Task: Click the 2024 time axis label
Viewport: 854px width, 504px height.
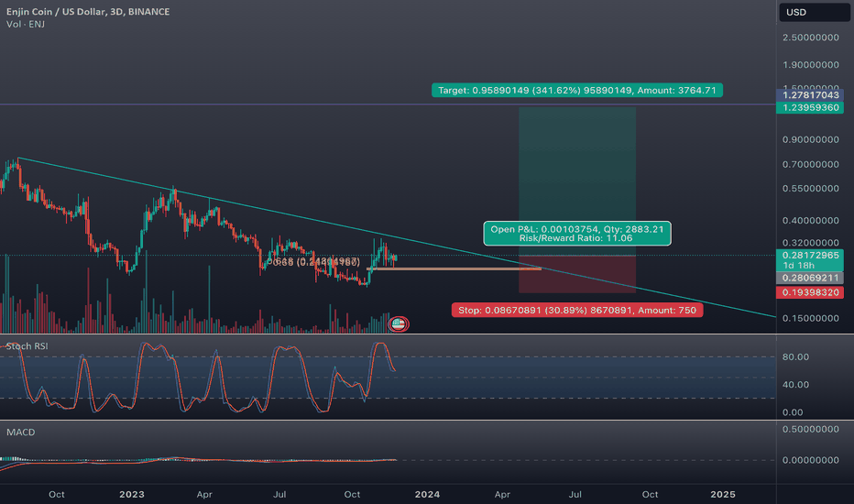Action: click(427, 494)
